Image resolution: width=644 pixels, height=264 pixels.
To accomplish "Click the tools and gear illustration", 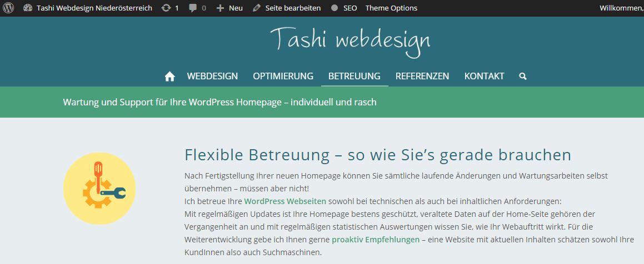I will click(99, 188).
